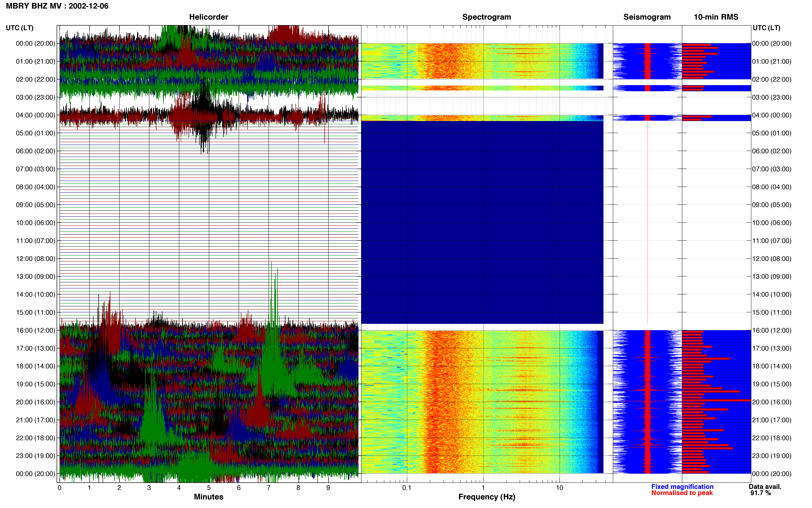Click the title 'MBRY BHZ MV : 2002-12-06'
Viewport: 812px width, 508px height.
coord(57,6)
